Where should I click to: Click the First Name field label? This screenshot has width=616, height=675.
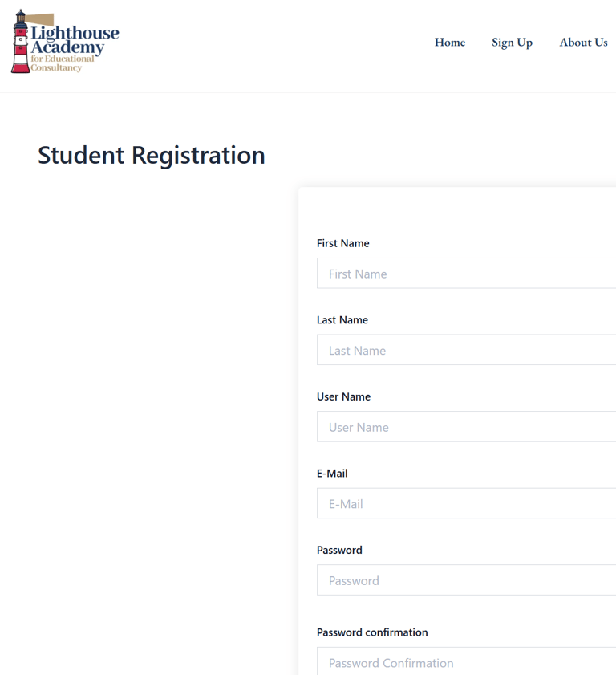click(x=342, y=243)
